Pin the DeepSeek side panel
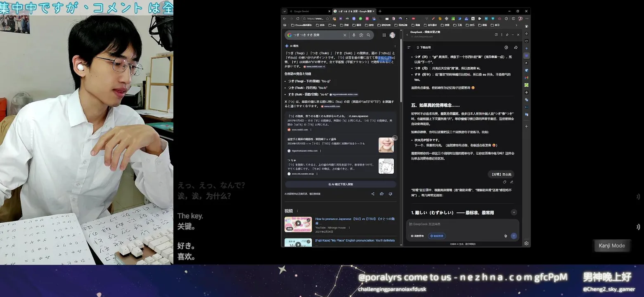This screenshot has width=644, height=297. pos(507,35)
